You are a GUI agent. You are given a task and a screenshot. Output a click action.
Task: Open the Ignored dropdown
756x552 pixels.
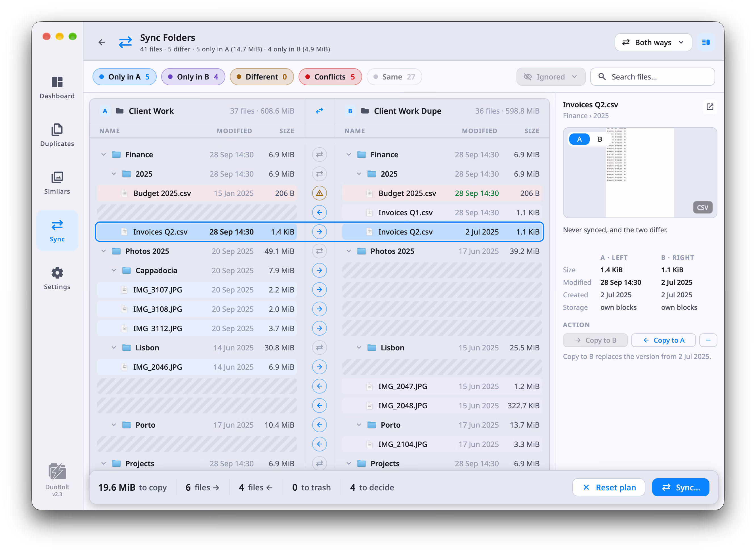coord(551,77)
